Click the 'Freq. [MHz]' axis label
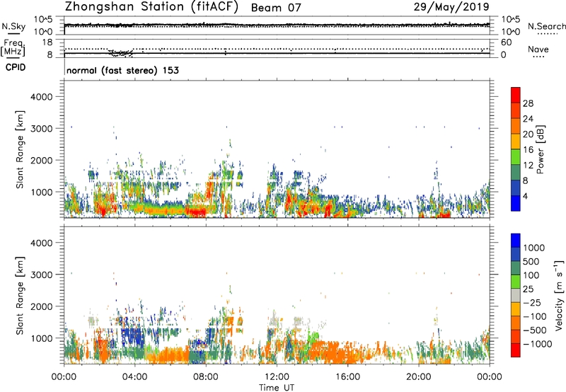Screen dimensions: 566x392 pos(13,47)
